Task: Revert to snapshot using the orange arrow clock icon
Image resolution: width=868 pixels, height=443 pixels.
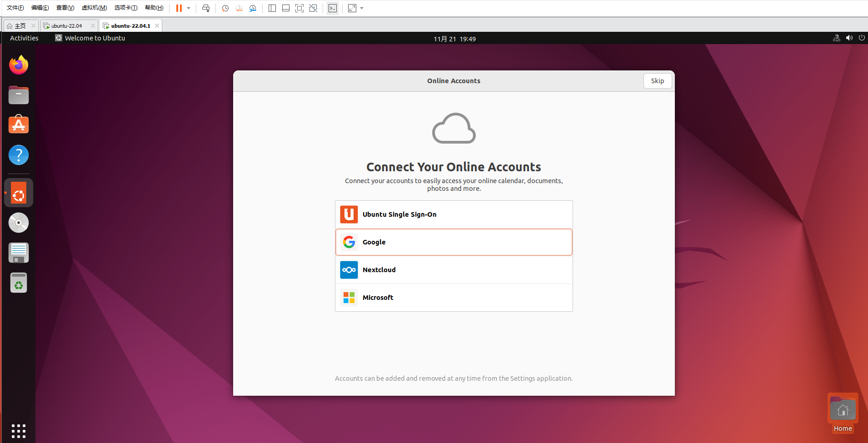Action: 239,8
